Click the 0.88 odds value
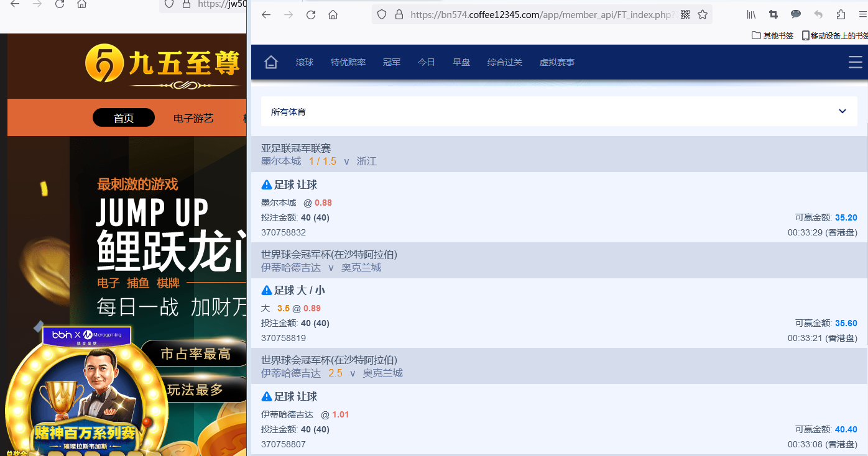Image resolution: width=868 pixels, height=456 pixels. tap(323, 203)
